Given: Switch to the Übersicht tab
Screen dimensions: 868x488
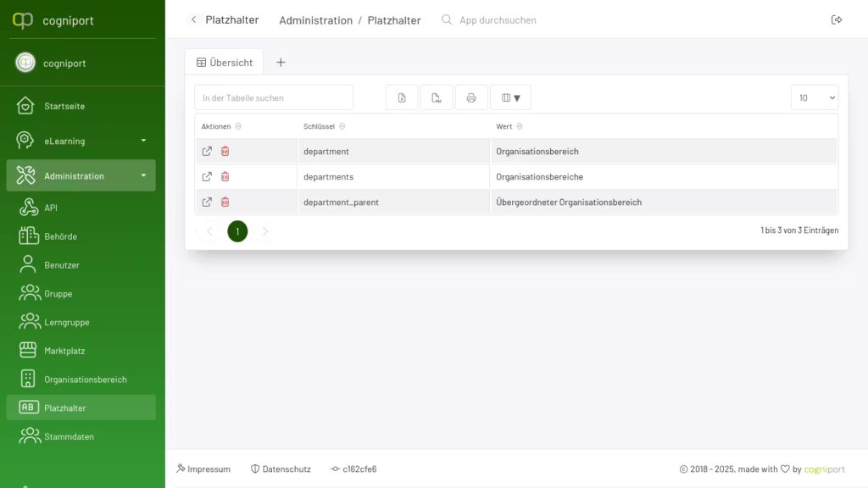Looking at the screenshot, I should 224,62.
